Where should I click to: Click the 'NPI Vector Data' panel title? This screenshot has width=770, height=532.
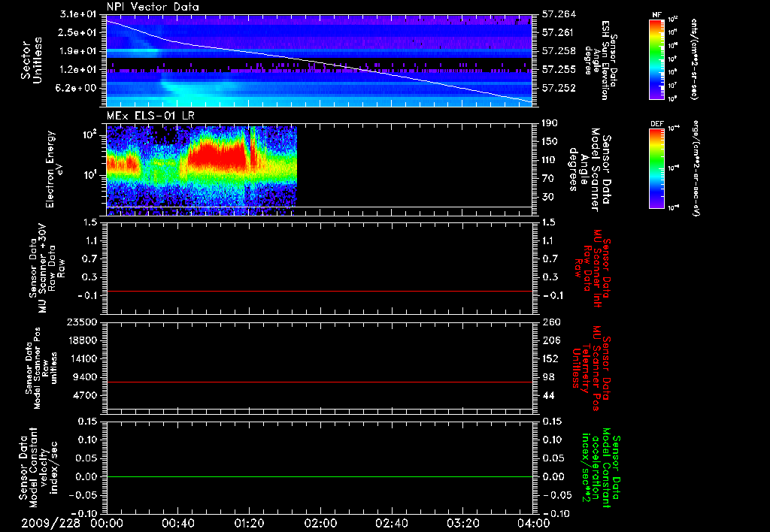[x=153, y=7]
